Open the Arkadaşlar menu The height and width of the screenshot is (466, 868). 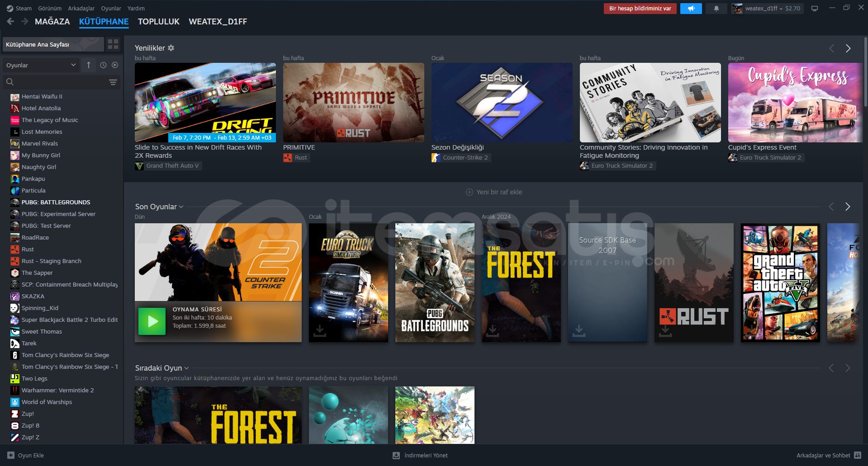tap(81, 8)
